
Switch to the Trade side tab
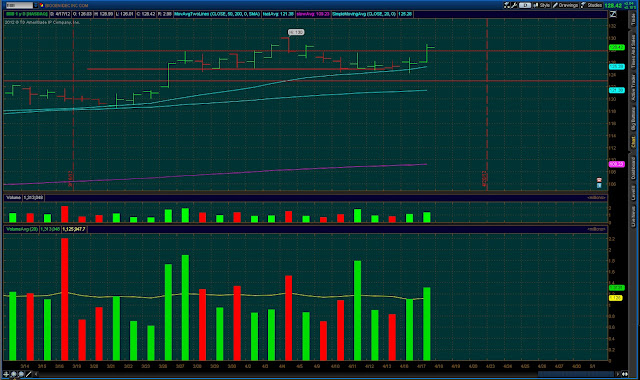click(x=633, y=20)
